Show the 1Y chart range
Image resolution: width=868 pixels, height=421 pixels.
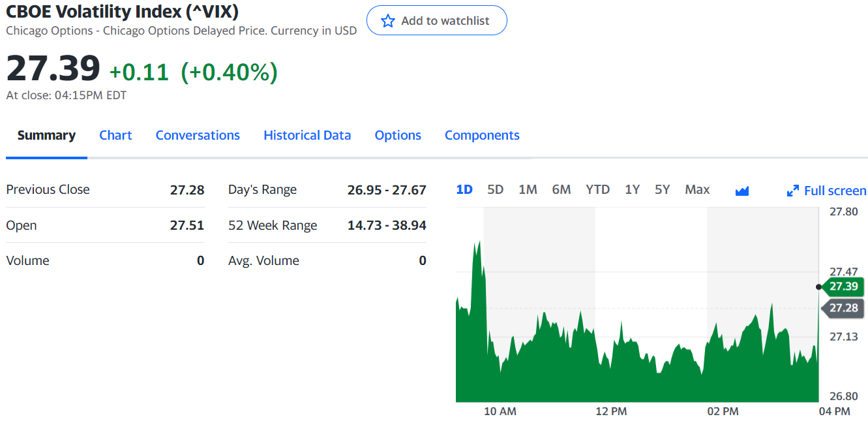click(x=632, y=189)
